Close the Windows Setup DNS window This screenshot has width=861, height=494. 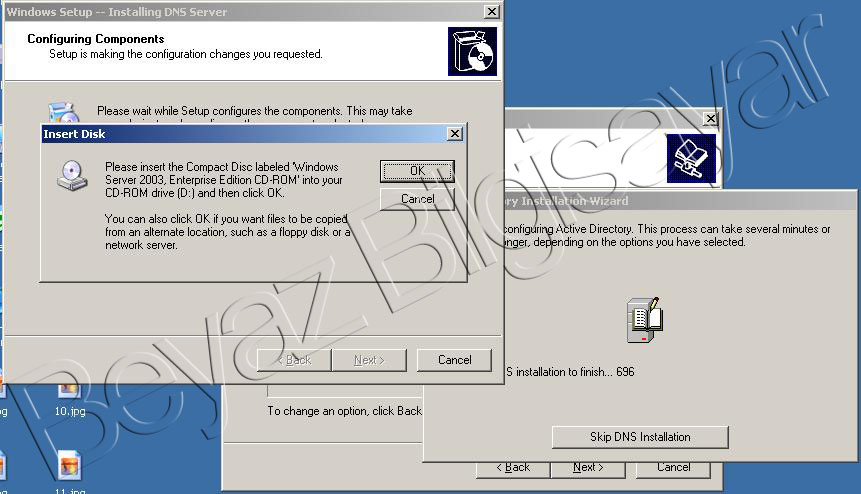pyautogui.click(x=492, y=12)
